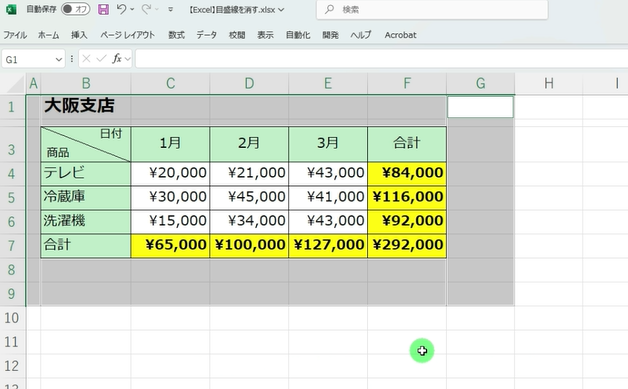Open the file name dropdown in title bar
The image size is (628, 389).
(x=281, y=10)
